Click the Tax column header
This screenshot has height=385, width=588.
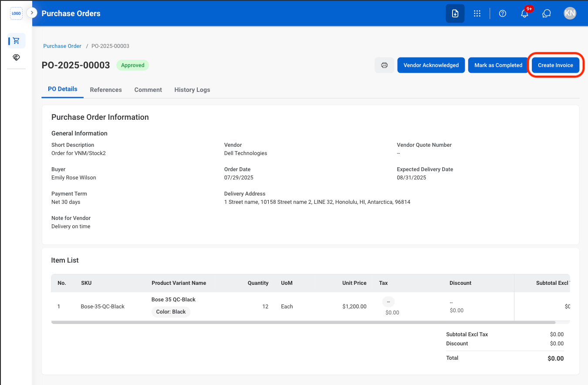[x=383, y=283]
